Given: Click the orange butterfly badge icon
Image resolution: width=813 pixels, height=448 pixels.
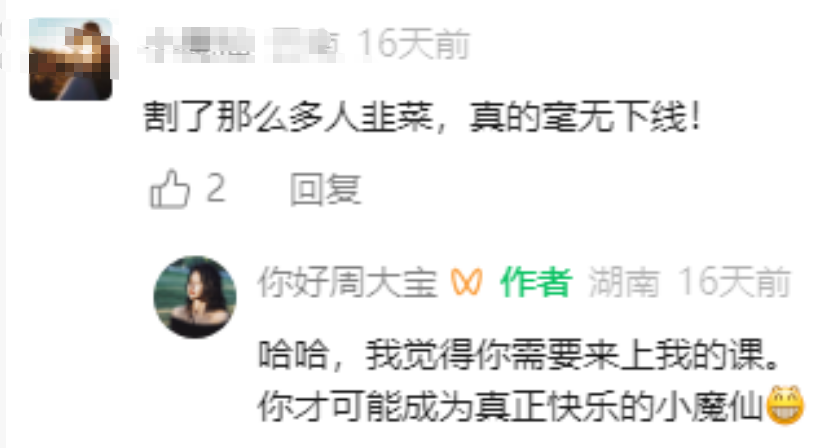Looking at the screenshot, I should [467, 283].
